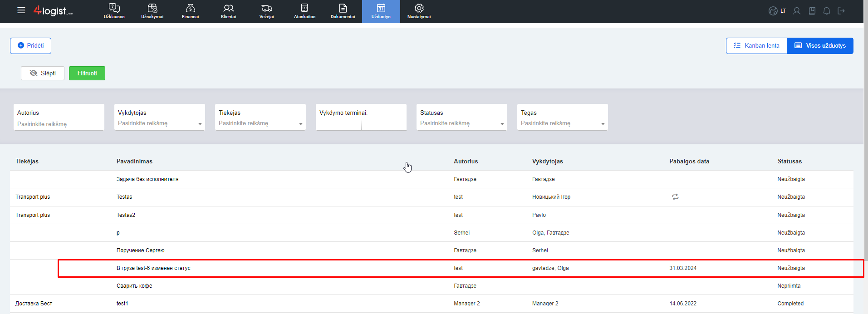Expand the Tegas filter dropdown
The image size is (868, 314).
click(563, 117)
